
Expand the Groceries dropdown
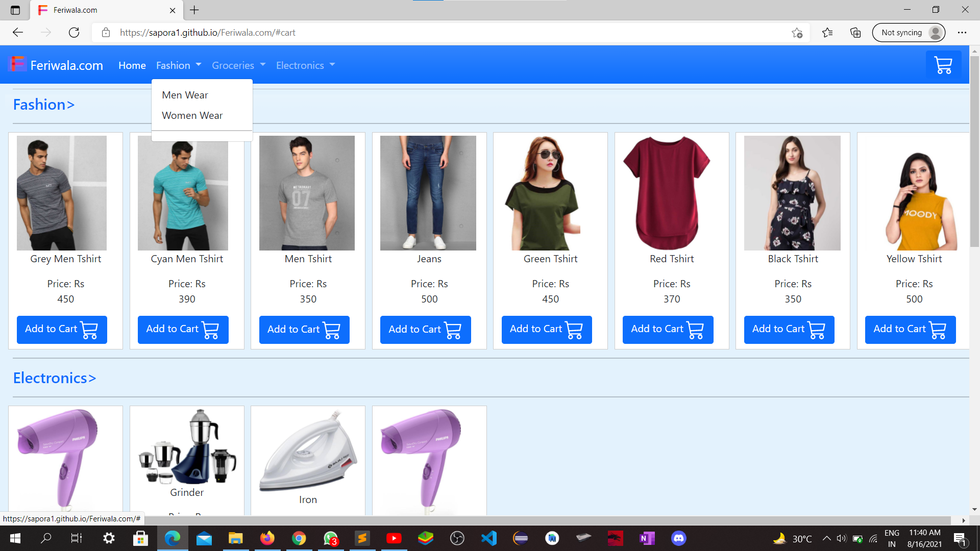tap(238, 65)
